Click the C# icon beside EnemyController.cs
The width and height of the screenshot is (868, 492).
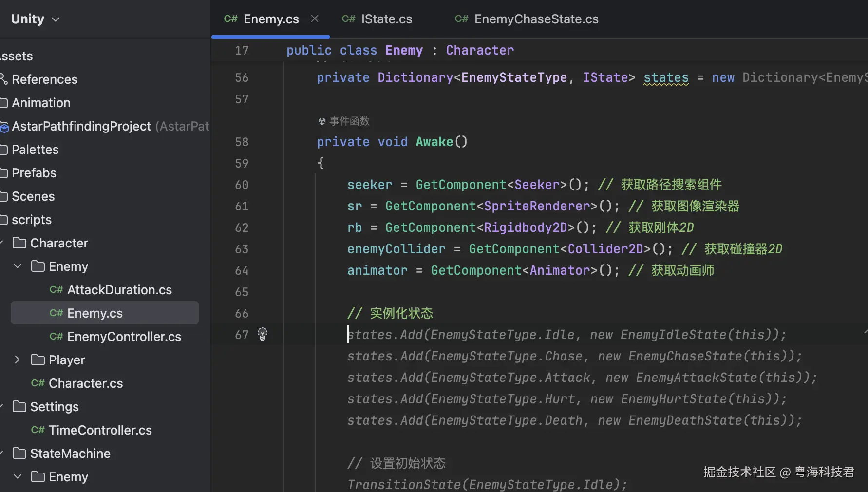click(56, 337)
